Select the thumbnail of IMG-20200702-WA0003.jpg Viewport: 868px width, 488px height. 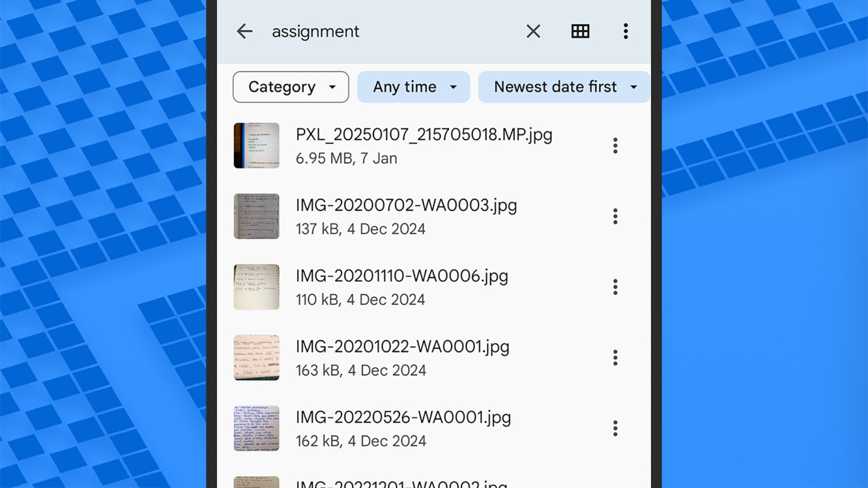click(x=256, y=216)
